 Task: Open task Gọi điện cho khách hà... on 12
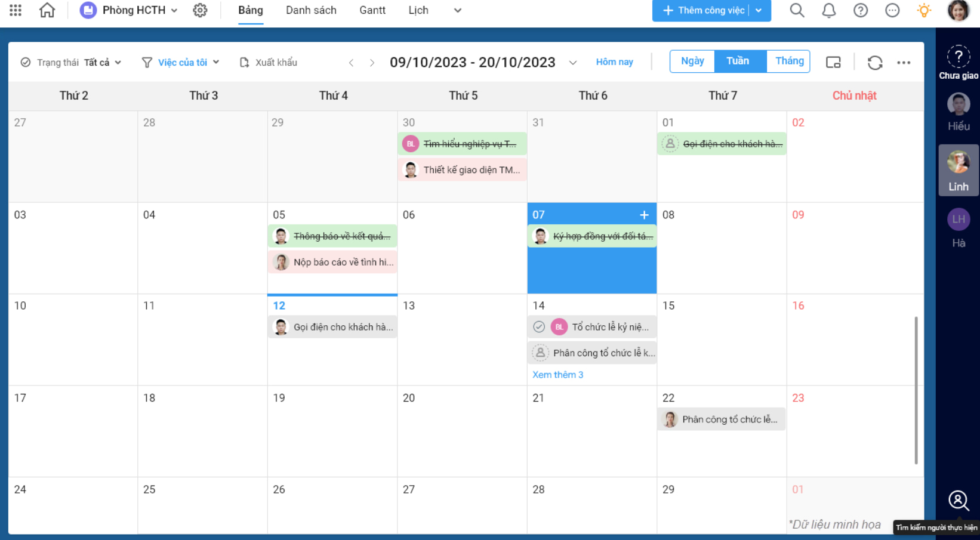tap(332, 327)
